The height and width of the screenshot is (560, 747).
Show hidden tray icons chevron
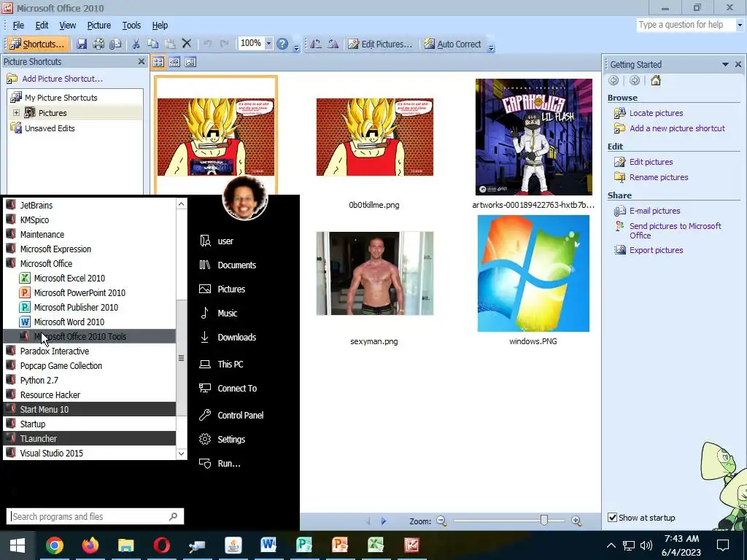611,545
